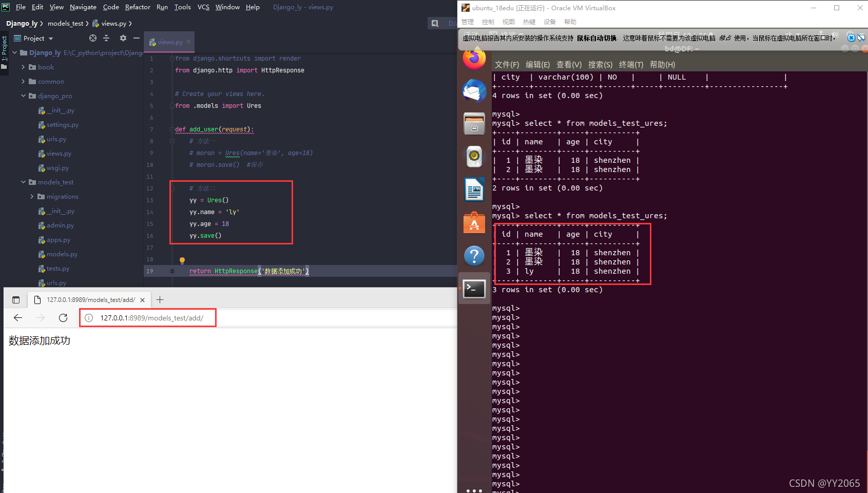Open VirtualBox 视图 menu

click(509, 22)
